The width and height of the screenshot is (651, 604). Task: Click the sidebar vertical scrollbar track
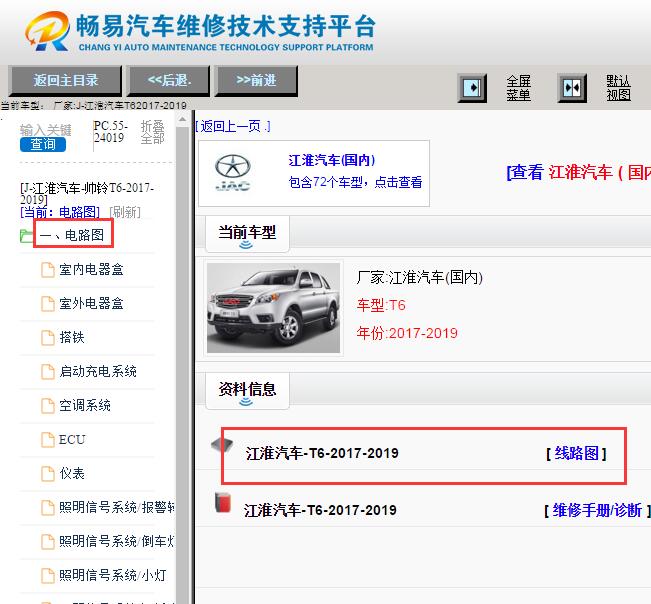tap(182, 365)
